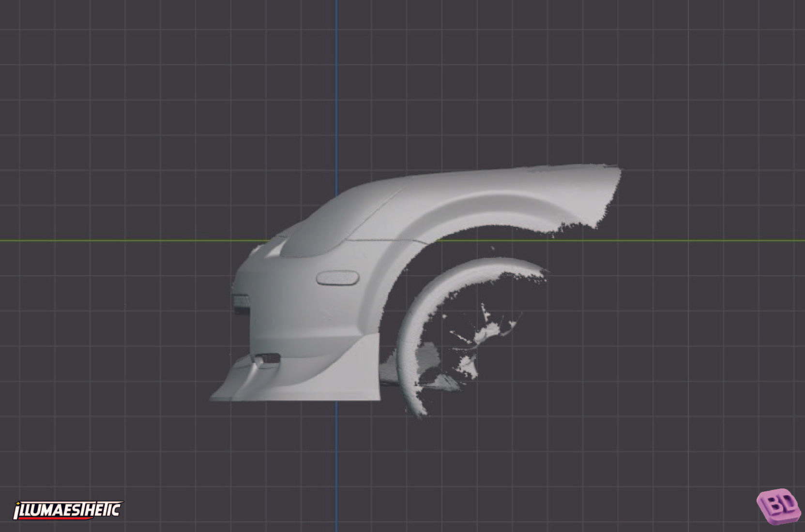805x532 pixels.
Task: Select the oval side marker on fender
Action: 337,278
